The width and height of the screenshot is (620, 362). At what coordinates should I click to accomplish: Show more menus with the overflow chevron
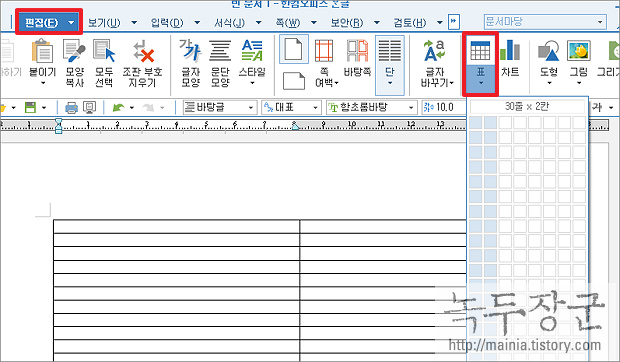point(454,21)
